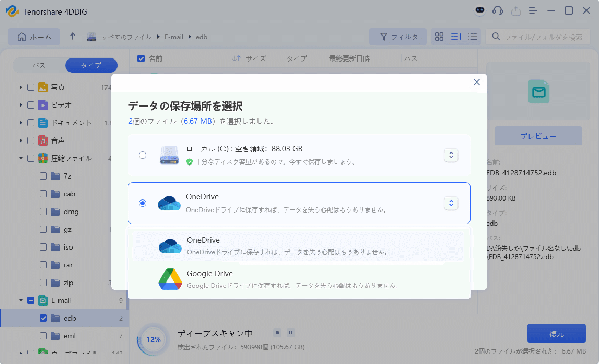The image size is (599, 364).
Task: Click the size column sort arrows
Action: pos(237,58)
